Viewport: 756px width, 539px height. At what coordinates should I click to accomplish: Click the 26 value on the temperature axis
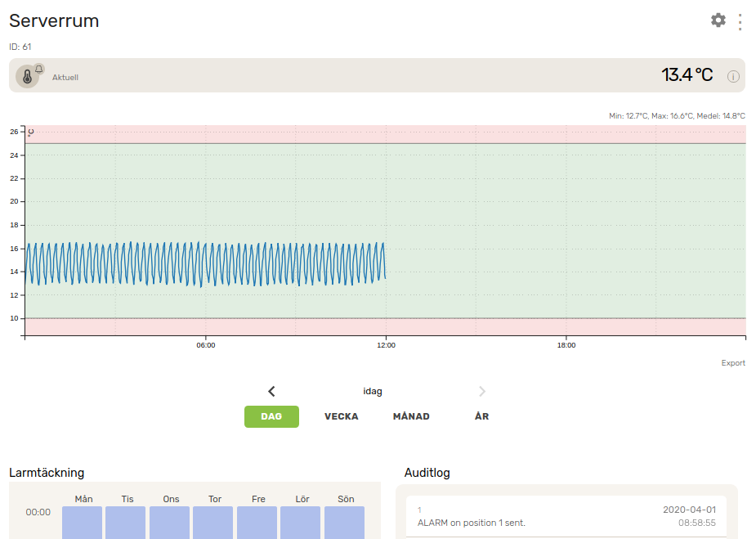(x=14, y=132)
